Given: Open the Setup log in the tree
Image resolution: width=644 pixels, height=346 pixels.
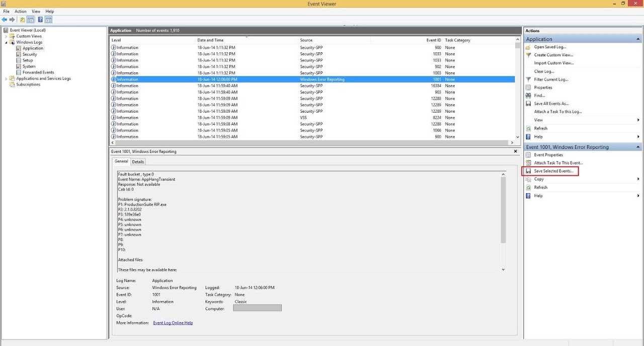Looking at the screenshot, I should tap(28, 60).
